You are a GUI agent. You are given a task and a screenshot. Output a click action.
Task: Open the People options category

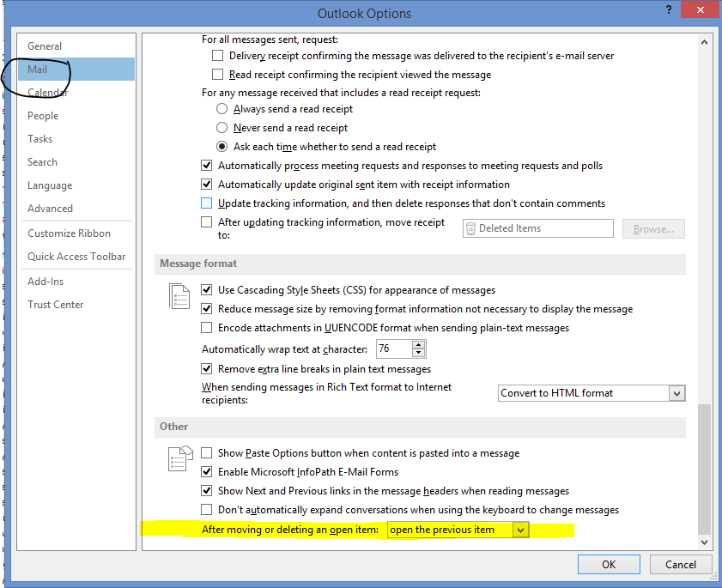pyautogui.click(x=76, y=116)
